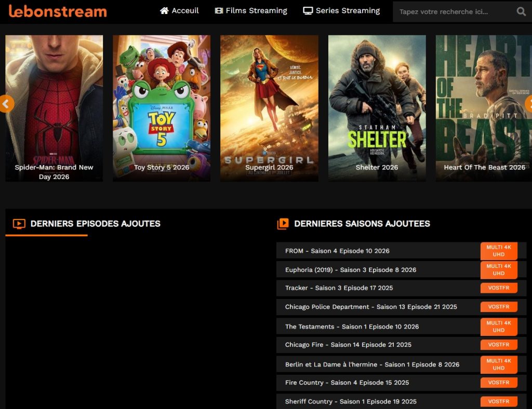
Task: Click the Derniers Episodes play icon
Action: 19,224
